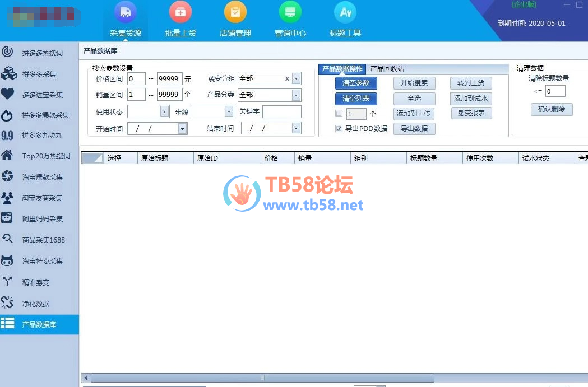Focus the 价格区间 minimum input

[136, 78]
